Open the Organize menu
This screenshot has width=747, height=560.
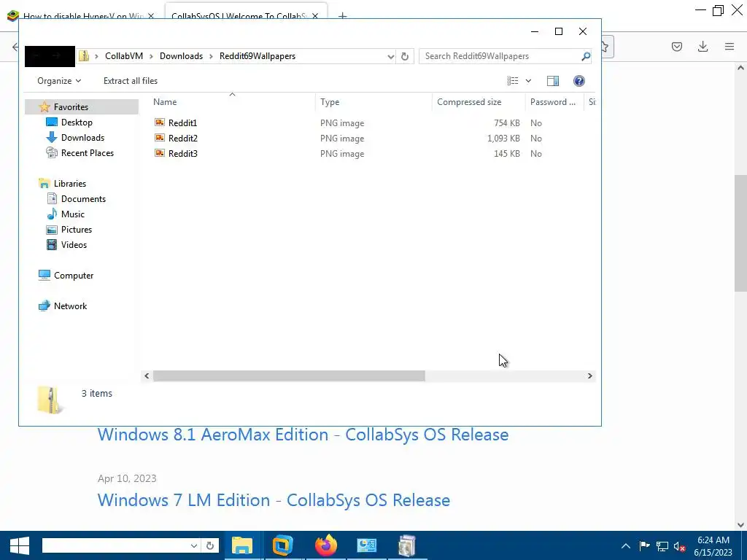point(59,80)
